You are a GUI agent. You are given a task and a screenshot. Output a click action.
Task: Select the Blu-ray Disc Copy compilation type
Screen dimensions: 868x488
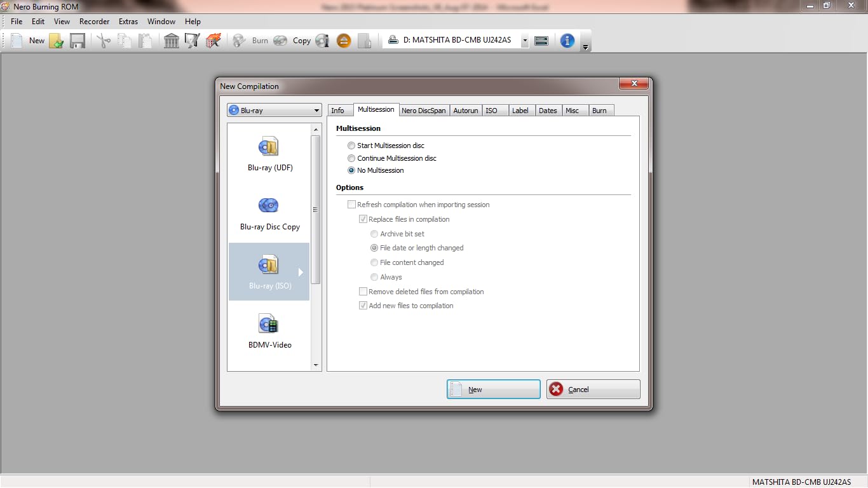click(x=270, y=213)
